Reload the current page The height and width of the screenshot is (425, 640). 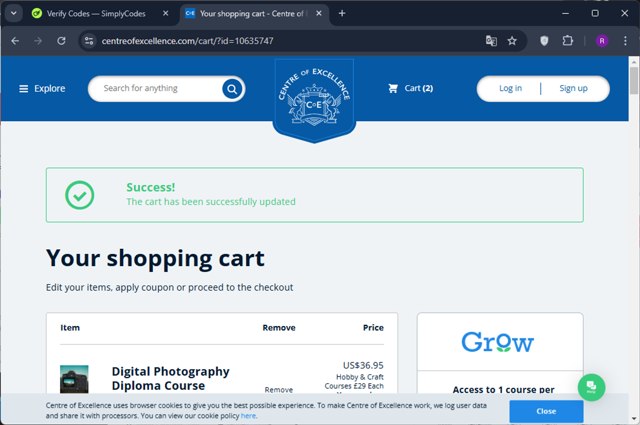61,41
